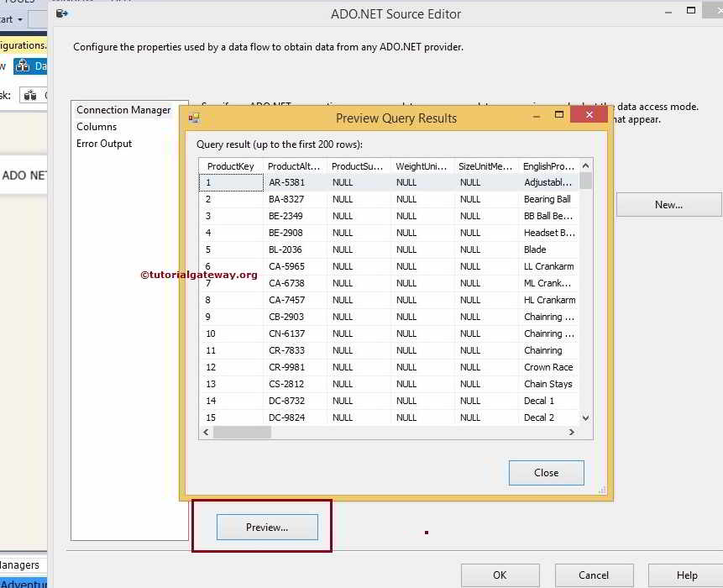Viewport: 723px width, 588px height.
Task: Click the Preview Query Results window icon
Action: click(194, 118)
